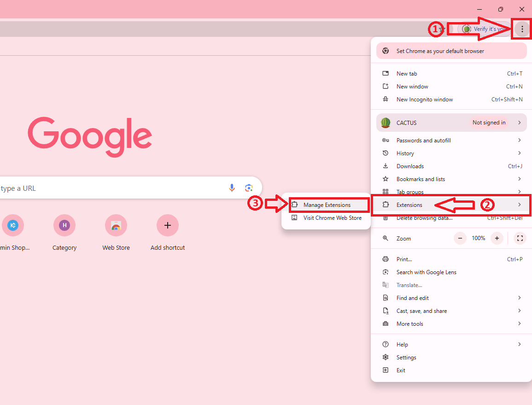Click the Settings gear icon
532x405 pixels.
tap(386, 357)
